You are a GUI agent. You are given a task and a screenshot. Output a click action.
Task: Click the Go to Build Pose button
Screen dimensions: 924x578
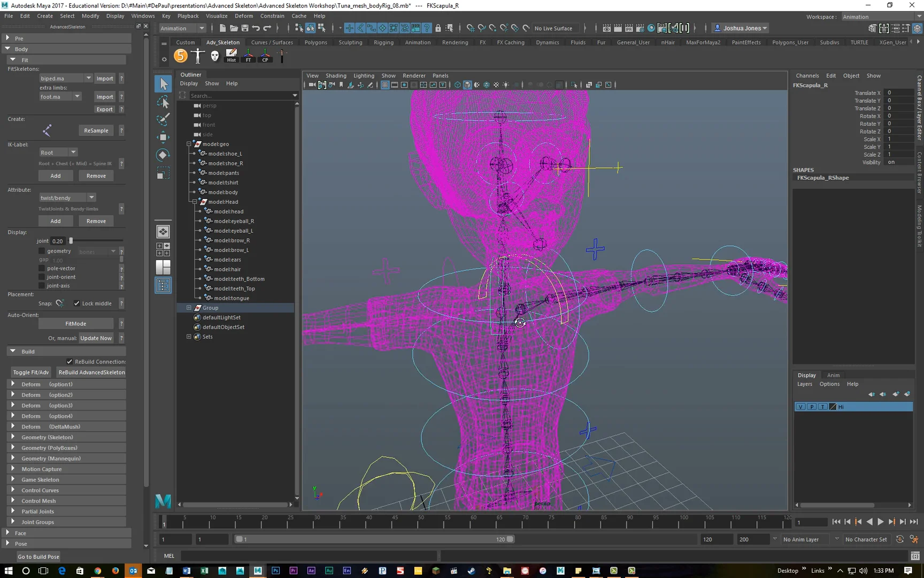38,556
